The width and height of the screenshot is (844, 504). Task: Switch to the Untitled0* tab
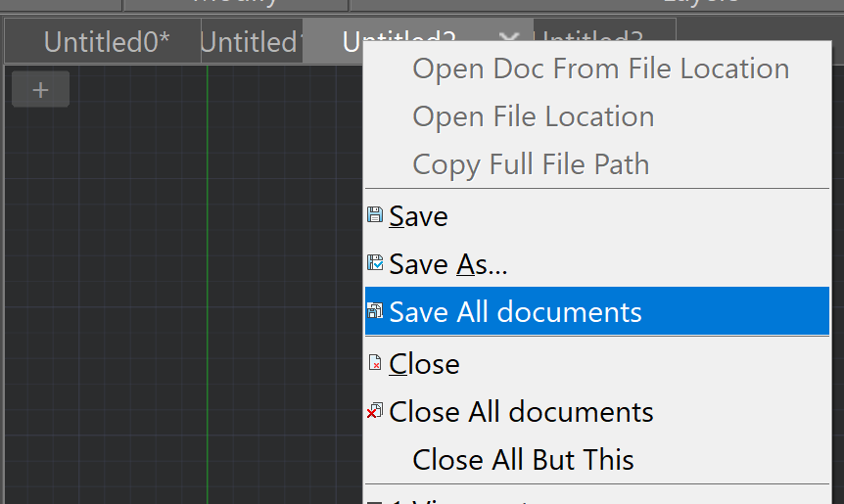(x=107, y=41)
